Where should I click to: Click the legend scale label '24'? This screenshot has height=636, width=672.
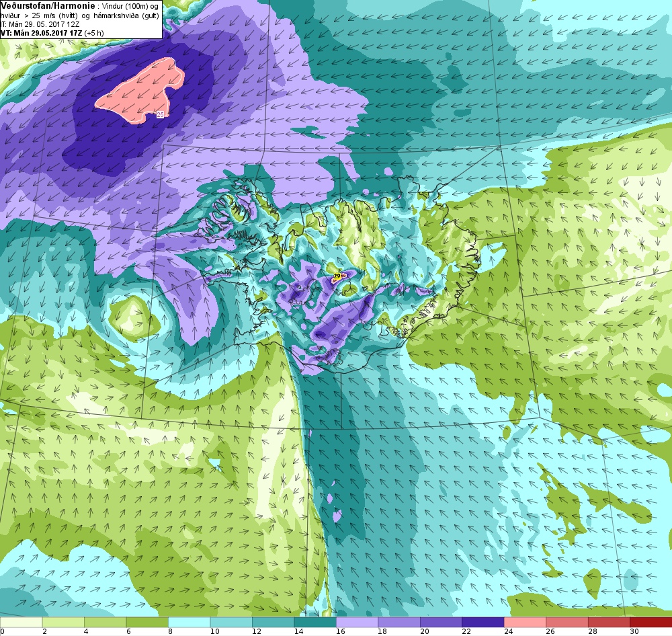pos(509,631)
